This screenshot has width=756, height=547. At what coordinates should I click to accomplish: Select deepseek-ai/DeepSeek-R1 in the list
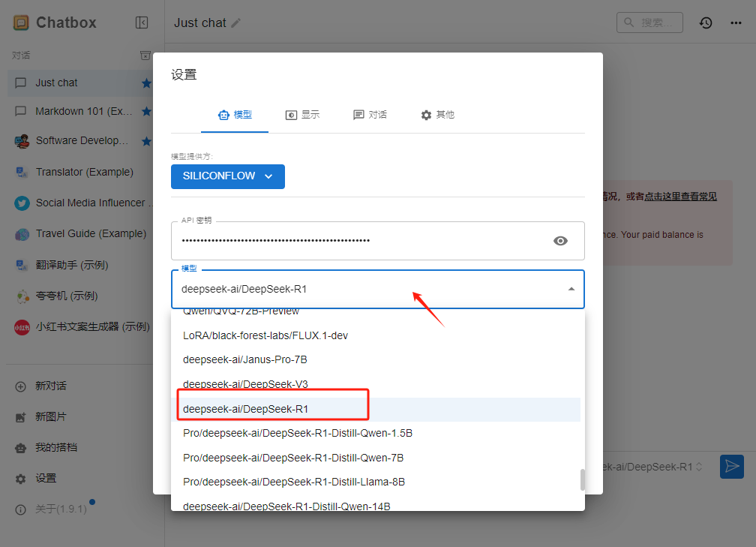point(376,409)
